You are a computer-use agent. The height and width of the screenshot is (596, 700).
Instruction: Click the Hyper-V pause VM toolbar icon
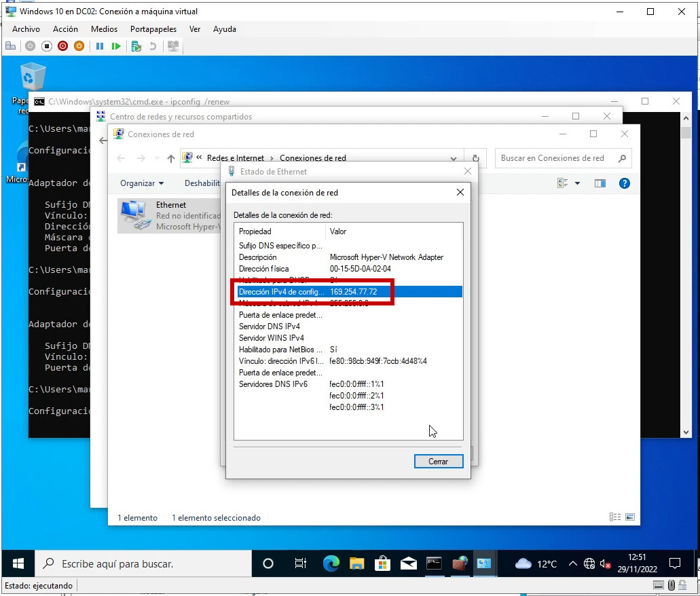[99, 46]
